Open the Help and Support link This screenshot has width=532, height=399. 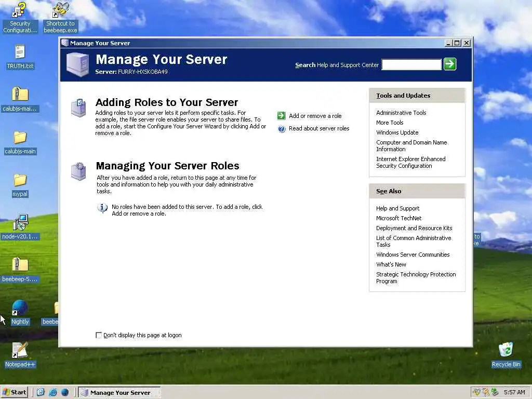397,208
